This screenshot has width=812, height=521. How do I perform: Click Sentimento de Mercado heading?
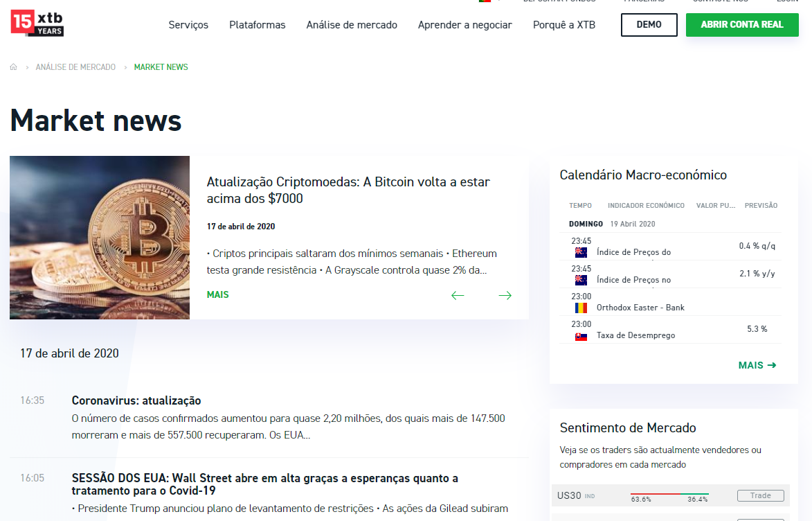628,427
